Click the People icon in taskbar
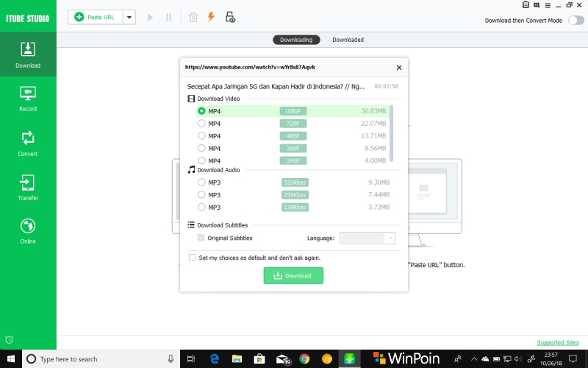This screenshot has height=368, width=588. 457,359
